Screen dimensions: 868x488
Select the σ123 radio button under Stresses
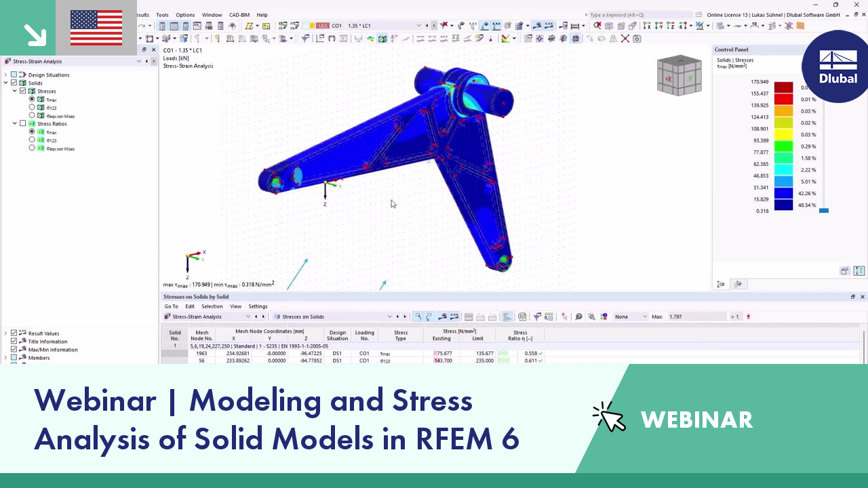tap(32, 107)
